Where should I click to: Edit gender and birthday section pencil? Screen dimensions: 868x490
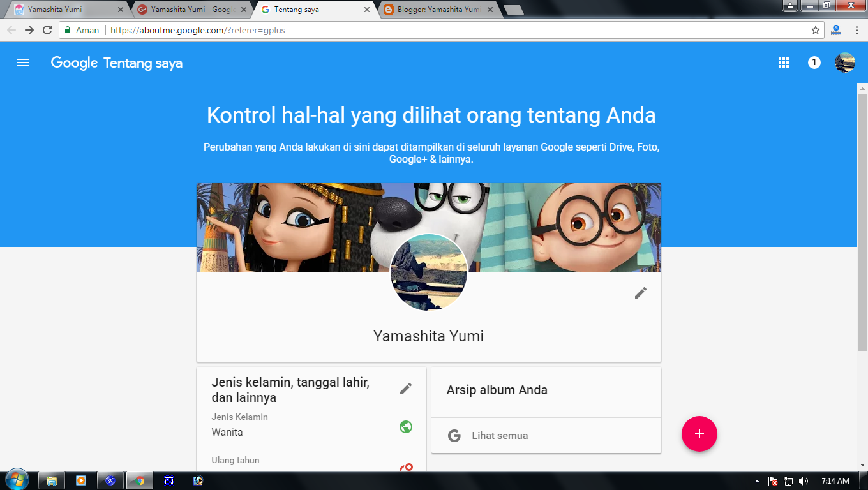pos(406,389)
